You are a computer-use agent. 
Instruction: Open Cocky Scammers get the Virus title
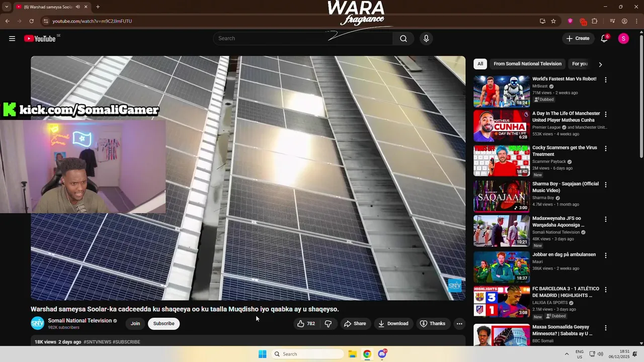pyautogui.click(x=565, y=151)
